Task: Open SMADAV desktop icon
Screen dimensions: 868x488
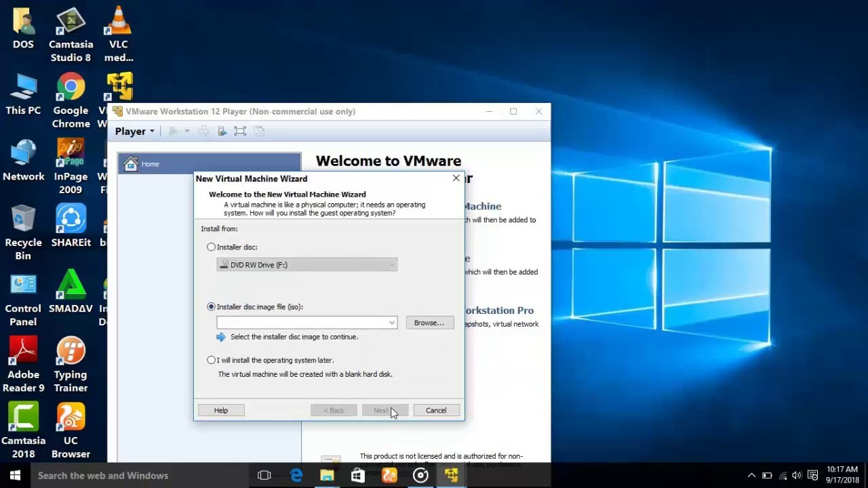Action: click(71, 293)
